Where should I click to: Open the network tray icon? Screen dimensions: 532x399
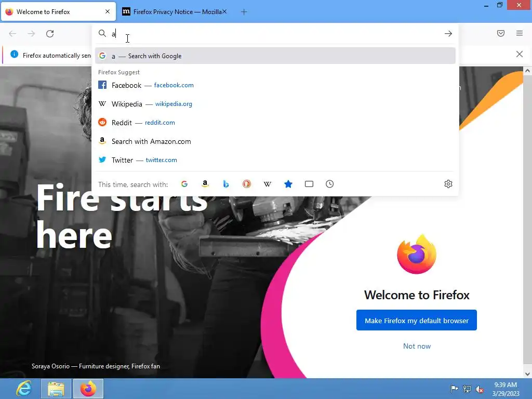coord(467,389)
